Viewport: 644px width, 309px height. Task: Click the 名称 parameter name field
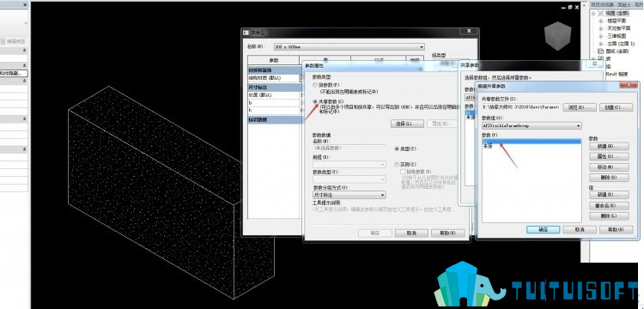point(349,148)
